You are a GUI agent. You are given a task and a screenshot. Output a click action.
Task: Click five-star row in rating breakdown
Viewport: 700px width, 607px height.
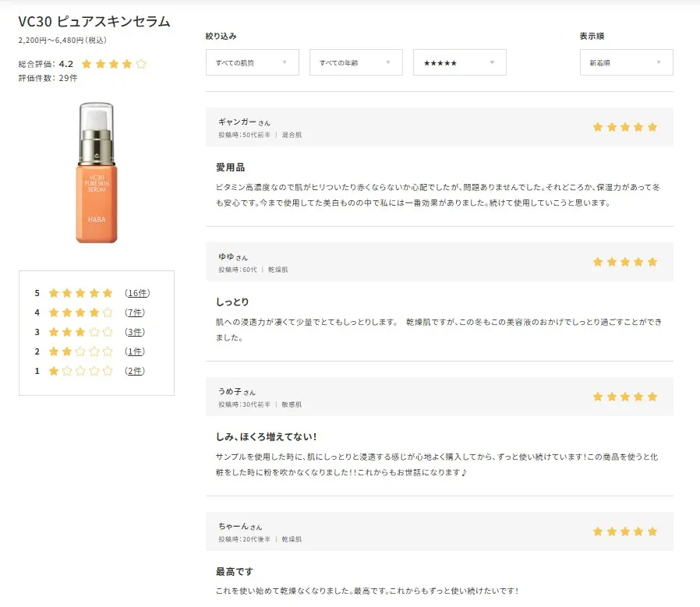tap(80, 293)
